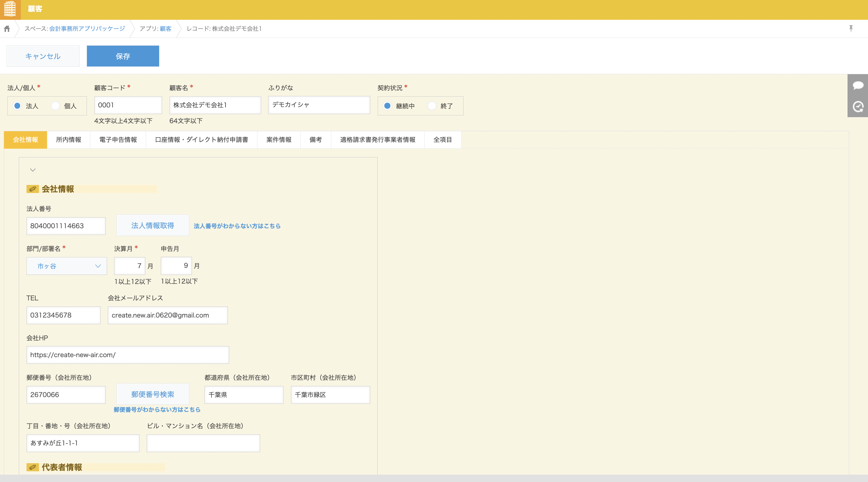
Task: Go to the portal home icon
Action: [x=7, y=29]
